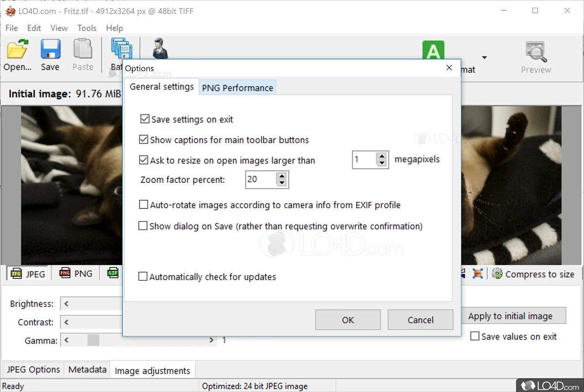
Task: Increase the megapixels spinner value
Action: pos(382,156)
